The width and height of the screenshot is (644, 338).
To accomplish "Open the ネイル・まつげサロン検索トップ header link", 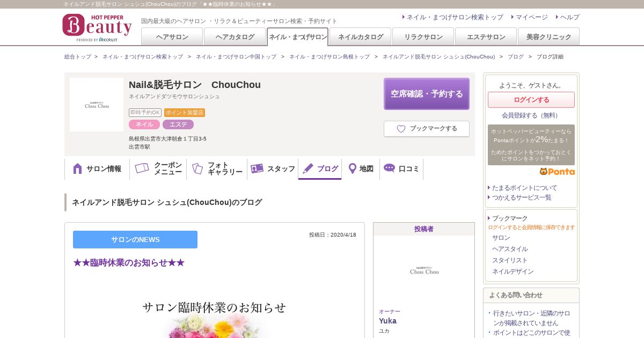I will (455, 17).
